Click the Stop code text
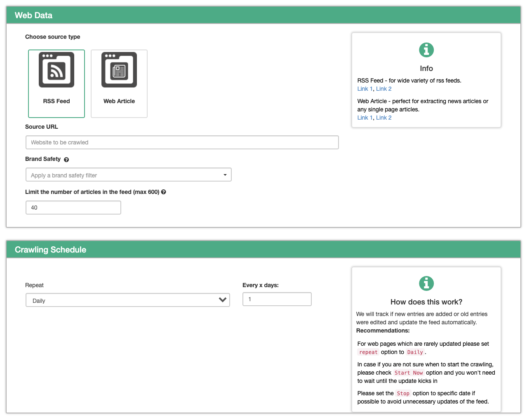Screen dimensions: 527x420 click(403, 393)
